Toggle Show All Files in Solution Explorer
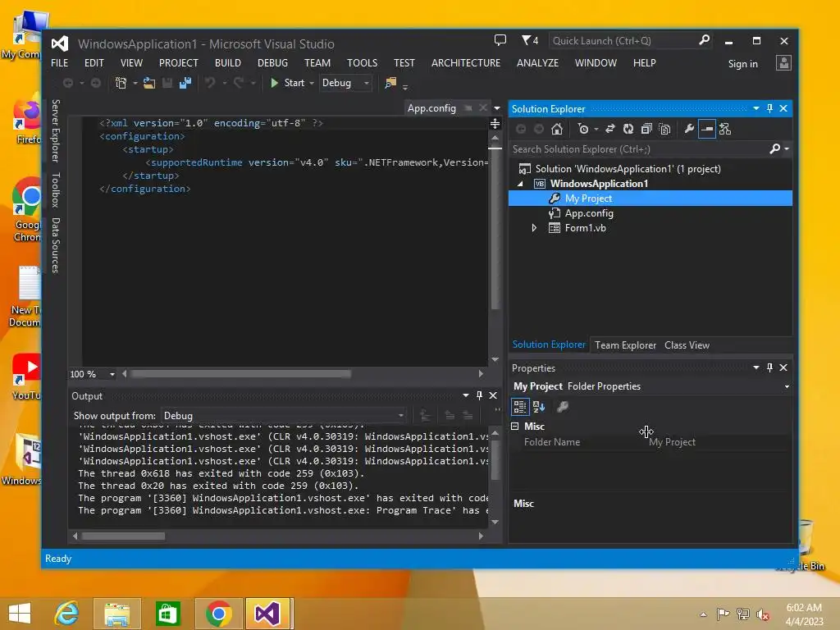 (x=664, y=129)
